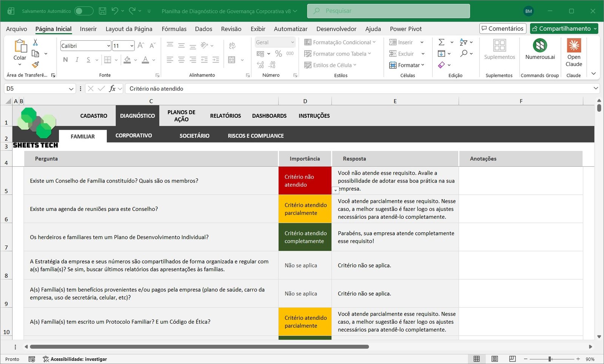The height and width of the screenshot is (364, 604).
Task: Click the Insert Function fx icon
Action: pyautogui.click(x=112, y=89)
